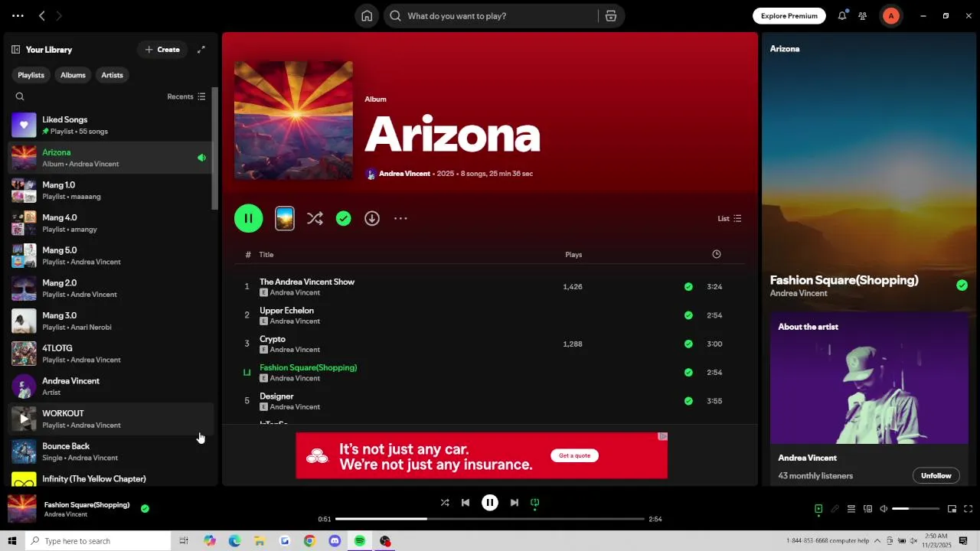Image resolution: width=980 pixels, height=551 pixels.
Task: Open the Browse icon in search bar
Action: (x=610, y=16)
